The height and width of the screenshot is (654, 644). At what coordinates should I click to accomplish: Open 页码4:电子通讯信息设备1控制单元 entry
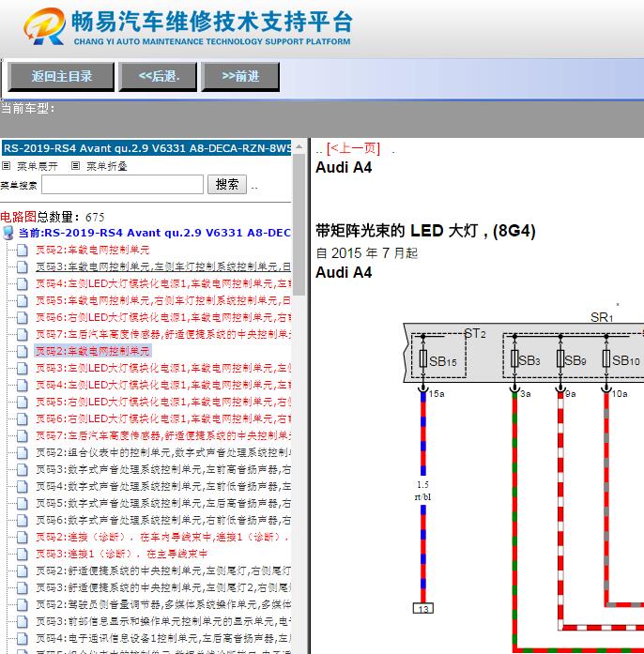coord(163,639)
